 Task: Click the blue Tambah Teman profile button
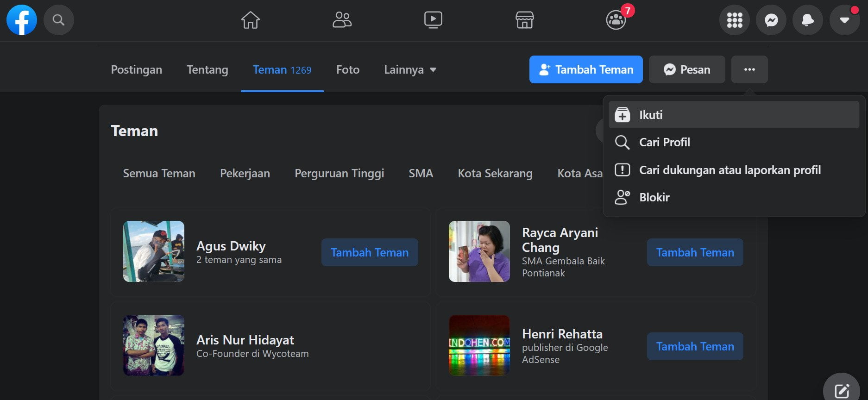click(x=586, y=69)
